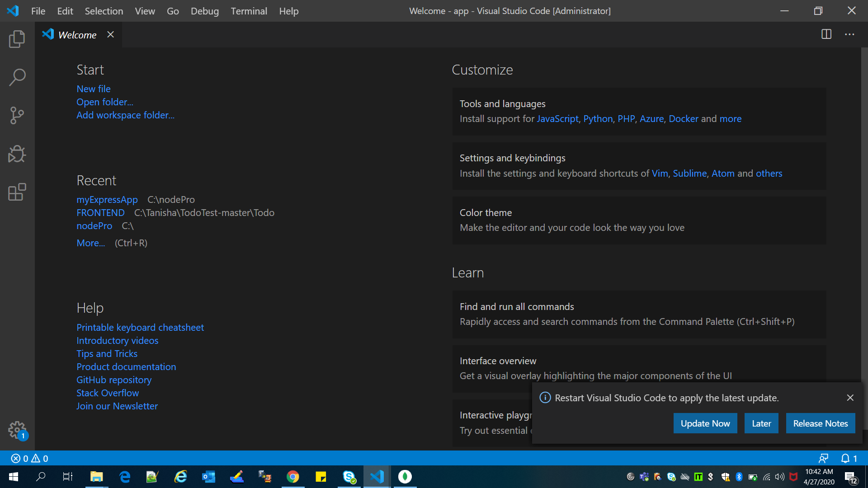Open the Search view icon
868x488 pixels.
tap(17, 77)
